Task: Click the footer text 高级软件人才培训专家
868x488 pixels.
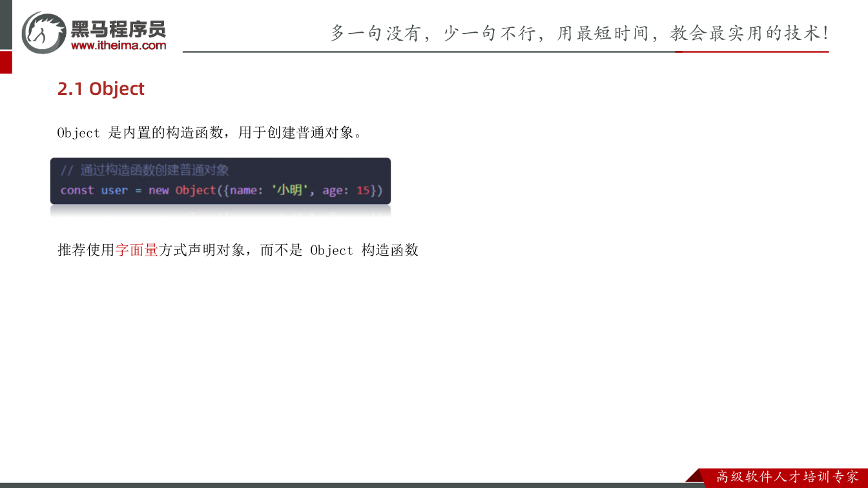Action: click(x=788, y=477)
